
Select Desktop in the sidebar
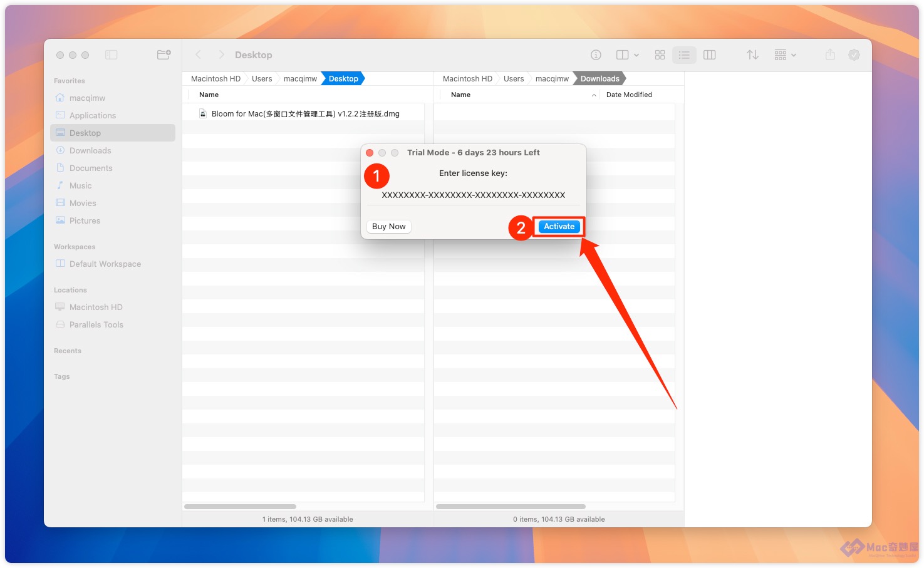pos(113,133)
